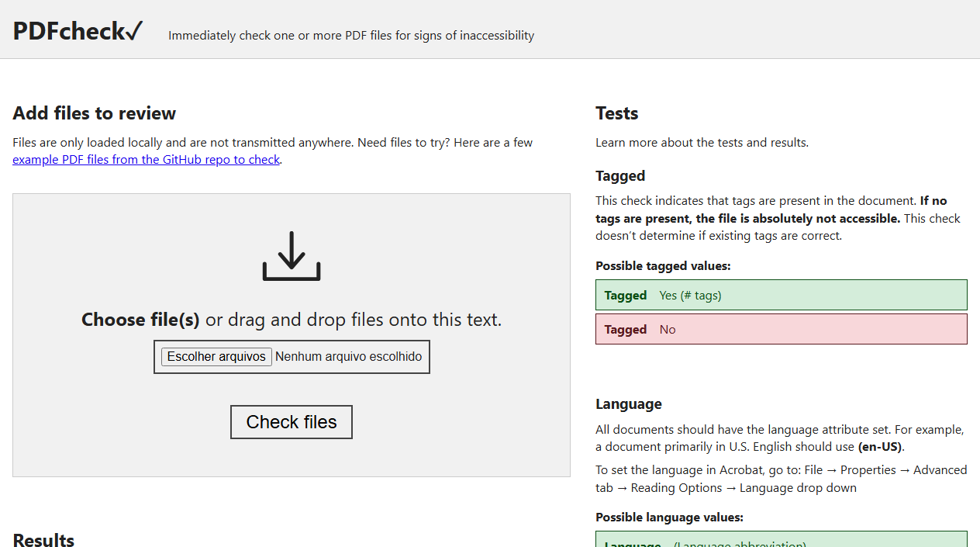
Task: Open the example PDF files GitHub link
Action: point(146,159)
